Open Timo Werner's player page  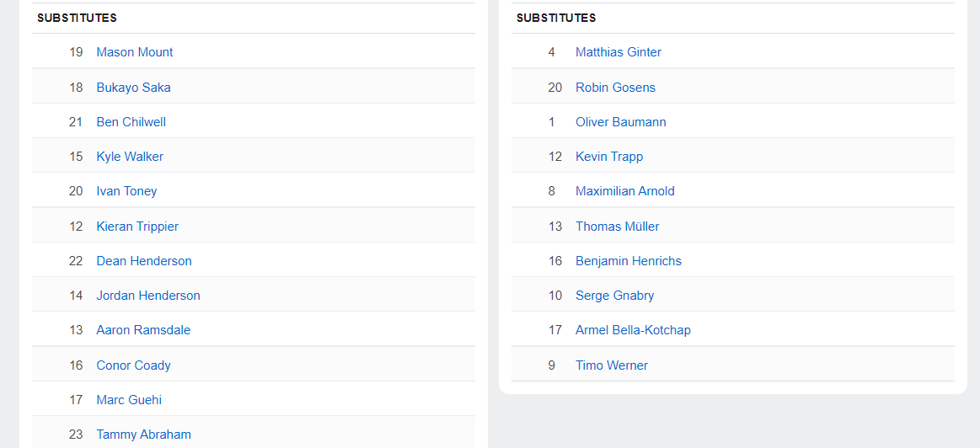pyautogui.click(x=612, y=365)
